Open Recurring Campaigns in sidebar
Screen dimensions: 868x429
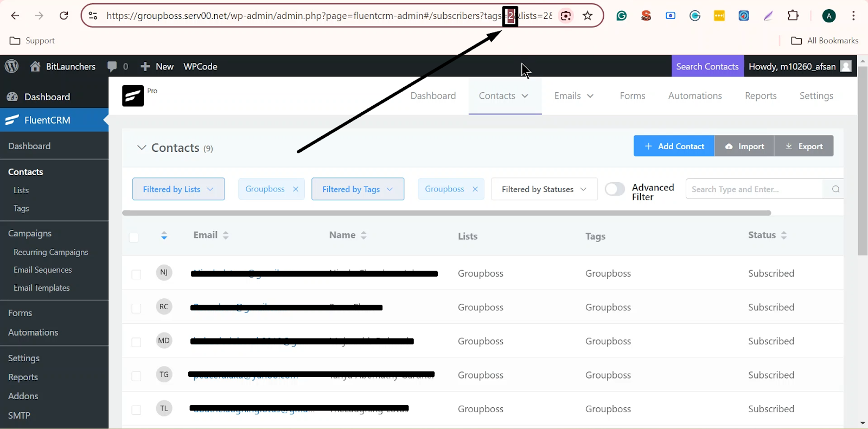(x=51, y=252)
